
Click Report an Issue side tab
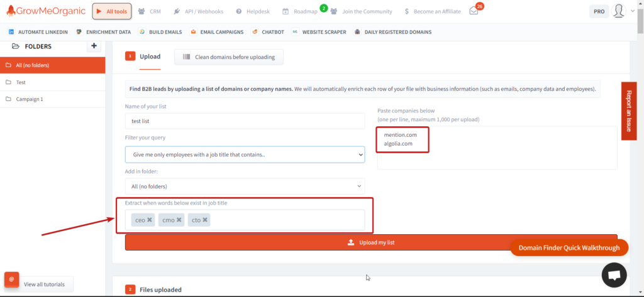pos(629,111)
